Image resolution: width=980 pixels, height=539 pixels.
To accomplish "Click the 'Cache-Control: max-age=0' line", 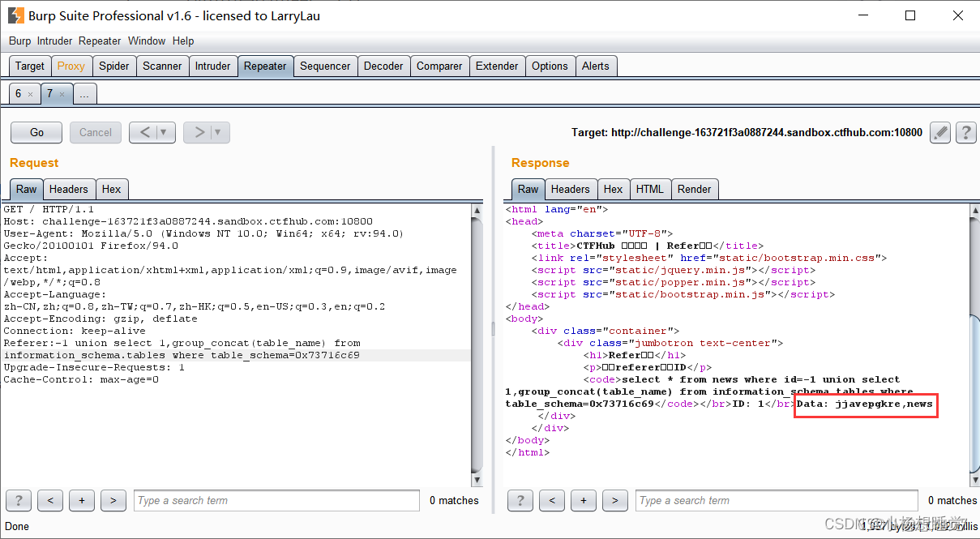I will coord(81,379).
